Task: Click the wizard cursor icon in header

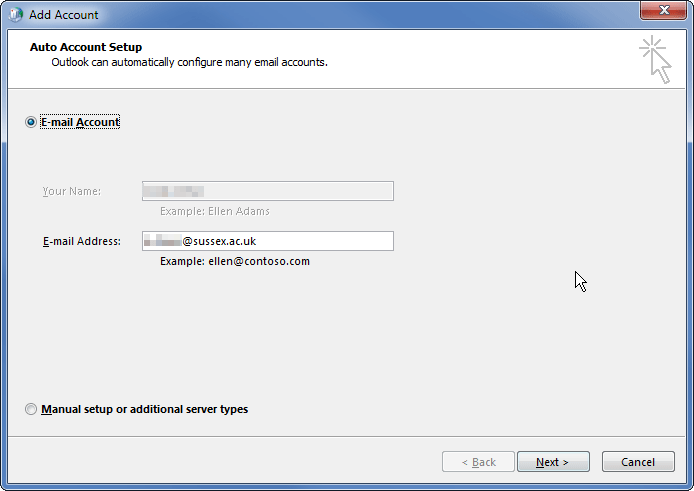Action: click(x=655, y=60)
